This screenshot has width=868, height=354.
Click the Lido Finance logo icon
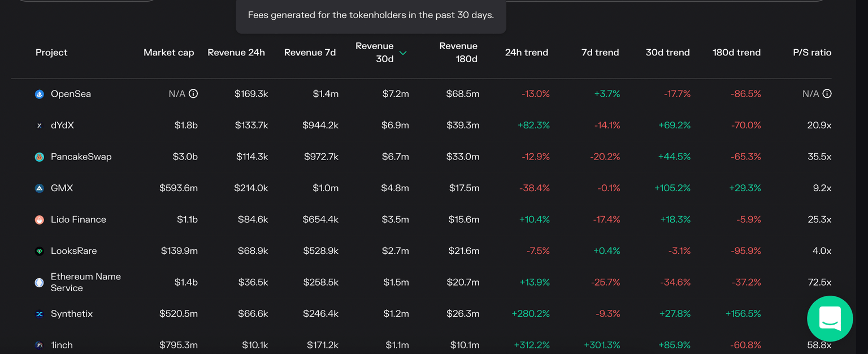tap(40, 220)
